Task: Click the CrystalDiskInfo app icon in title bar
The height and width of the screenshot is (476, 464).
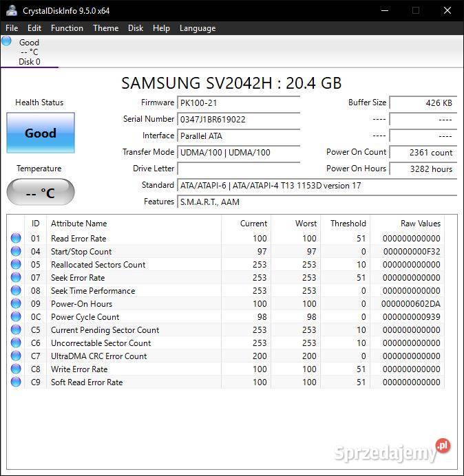Action: coord(12,10)
